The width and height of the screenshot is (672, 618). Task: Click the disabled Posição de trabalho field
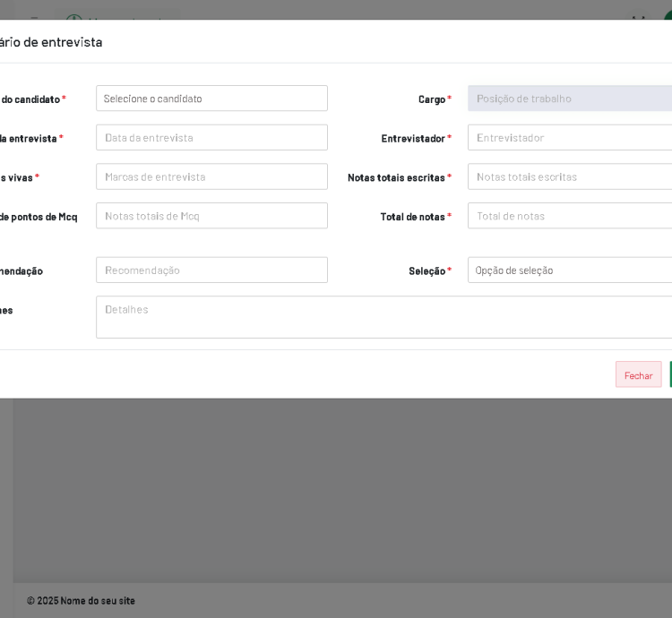pos(569,99)
